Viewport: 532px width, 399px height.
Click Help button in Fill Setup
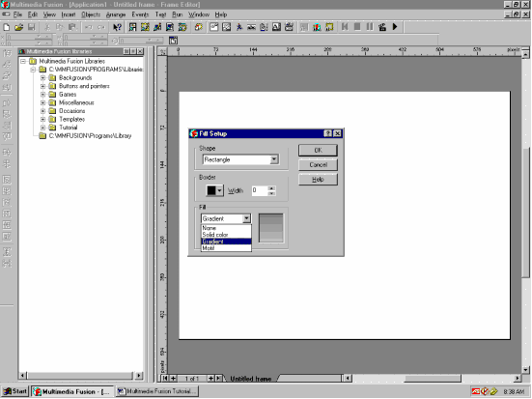click(318, 180)
